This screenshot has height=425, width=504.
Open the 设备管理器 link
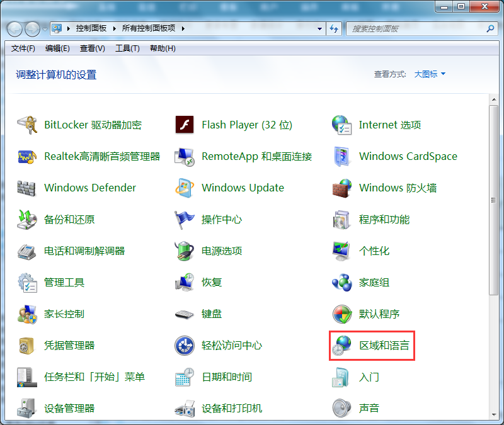(69, 408)
